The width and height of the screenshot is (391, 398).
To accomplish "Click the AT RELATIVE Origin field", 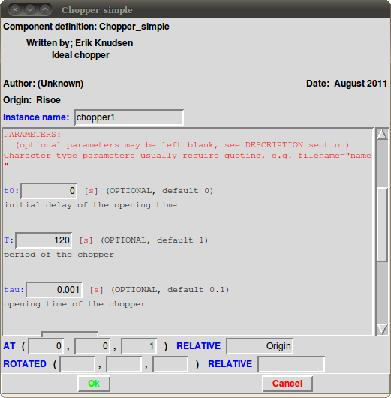I will point(259,346).
